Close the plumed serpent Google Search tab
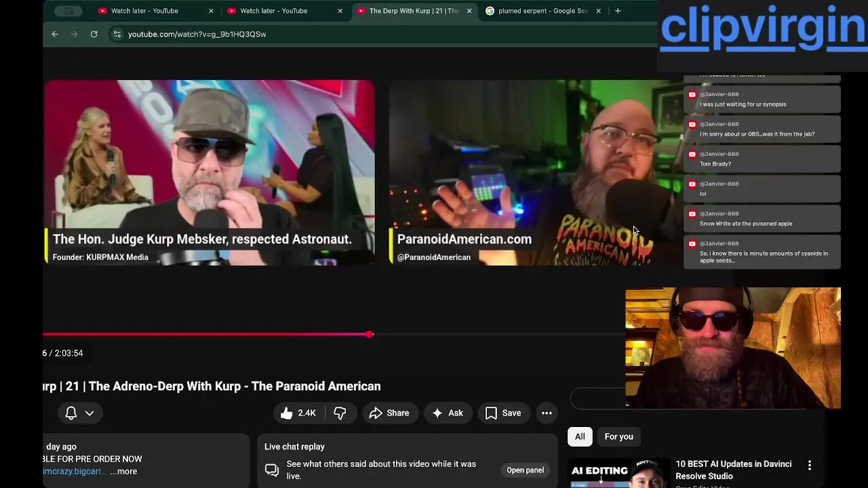Screen dimensions: 868x488 click(598, 11)
